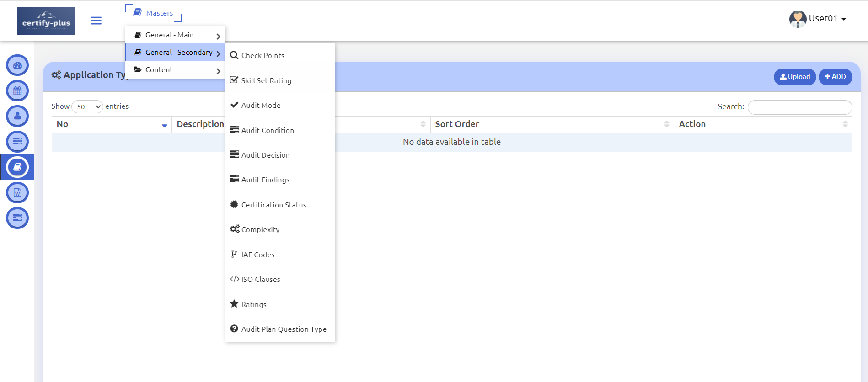Click the calendar icon in sidebar
Image resolution: width=868 pixels, height=382 pixels.
[17, 91]
